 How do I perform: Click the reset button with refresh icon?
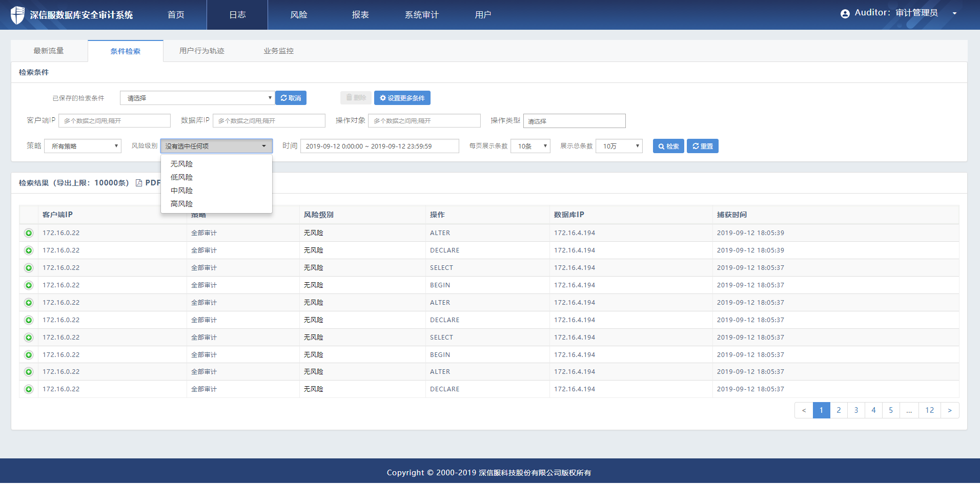pos(702,146)
